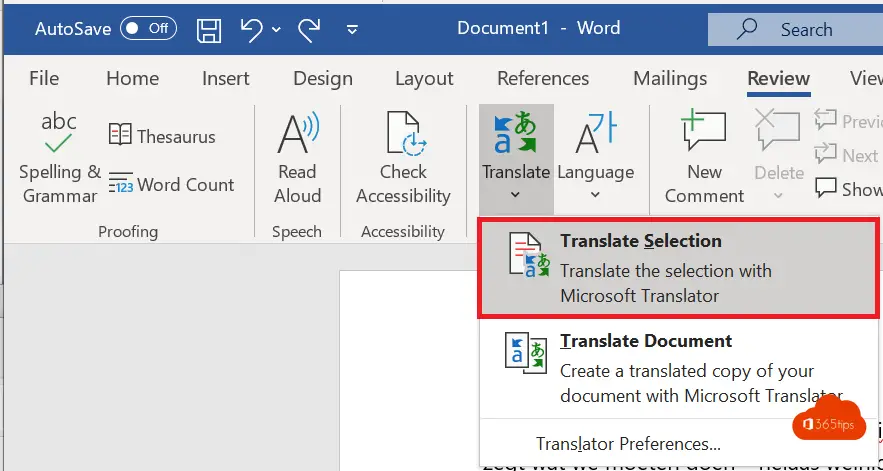Open the Thesaurus tool
Screen dimensions: 883x471
coord(162,135)
